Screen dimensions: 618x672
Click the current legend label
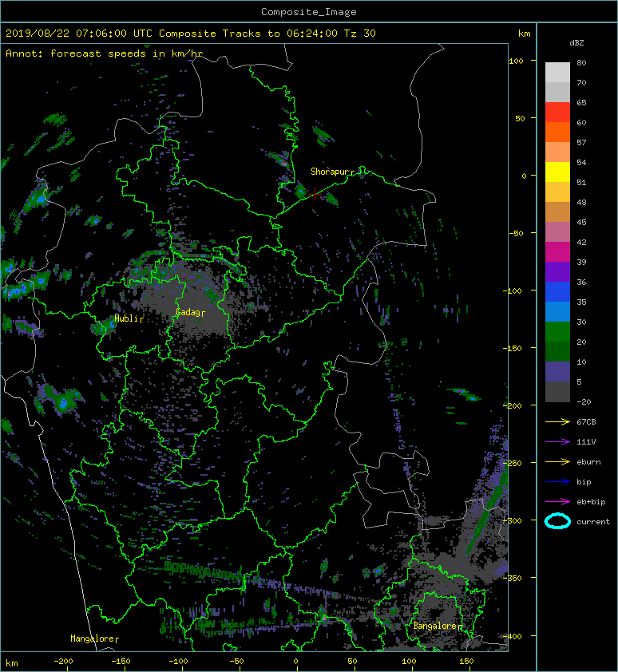click(593, 522)
